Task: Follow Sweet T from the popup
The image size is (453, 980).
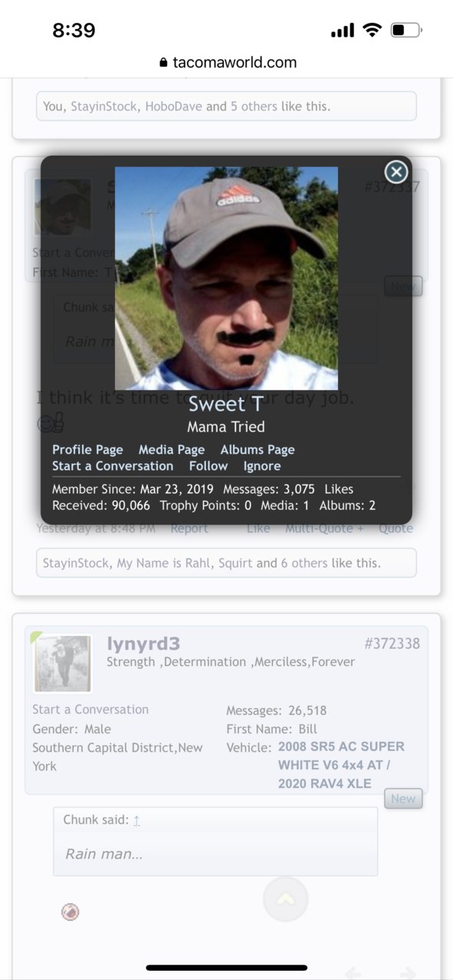Action: pos(208,466)
